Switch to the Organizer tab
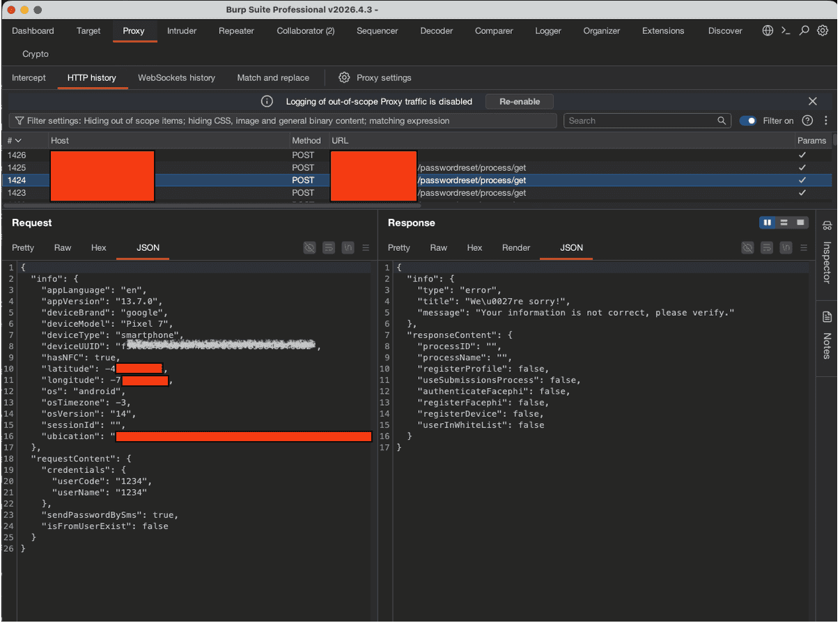Image resolution: width=840 pixels, height=623 pixels. 602,31
